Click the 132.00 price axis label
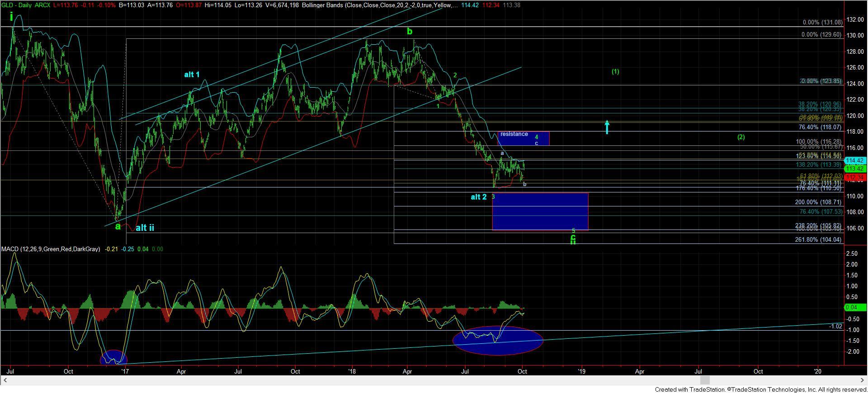 854,20
